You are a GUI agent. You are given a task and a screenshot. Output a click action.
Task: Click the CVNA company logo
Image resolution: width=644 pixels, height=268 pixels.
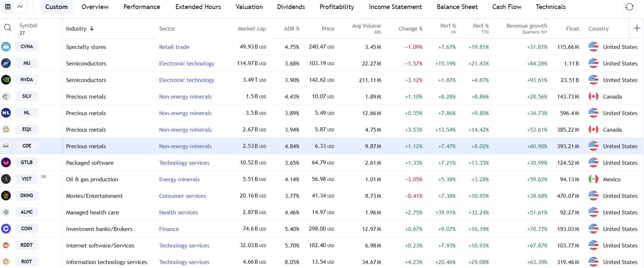[6, 47]
